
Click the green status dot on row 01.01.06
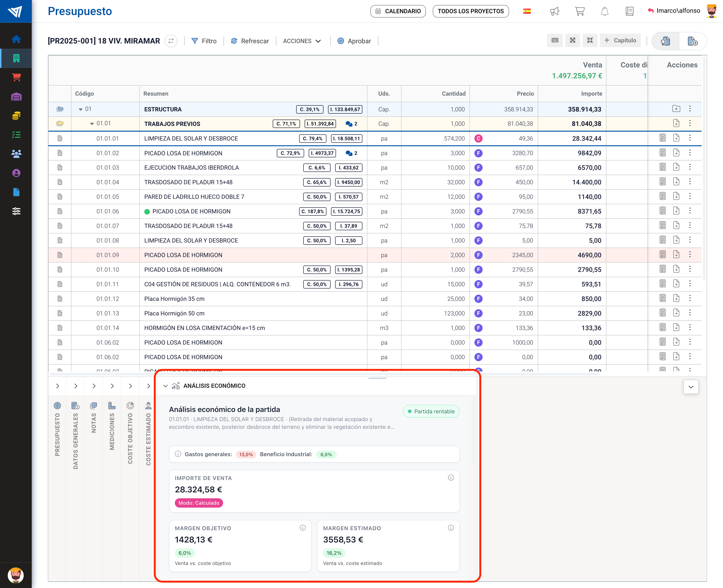147,212
